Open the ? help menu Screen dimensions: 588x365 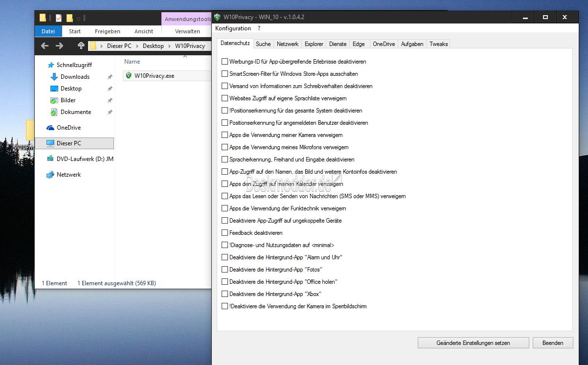[259, 28]
